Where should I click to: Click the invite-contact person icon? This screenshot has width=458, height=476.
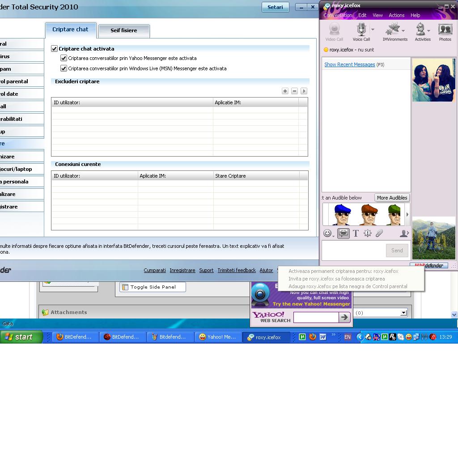pos(404,233)
